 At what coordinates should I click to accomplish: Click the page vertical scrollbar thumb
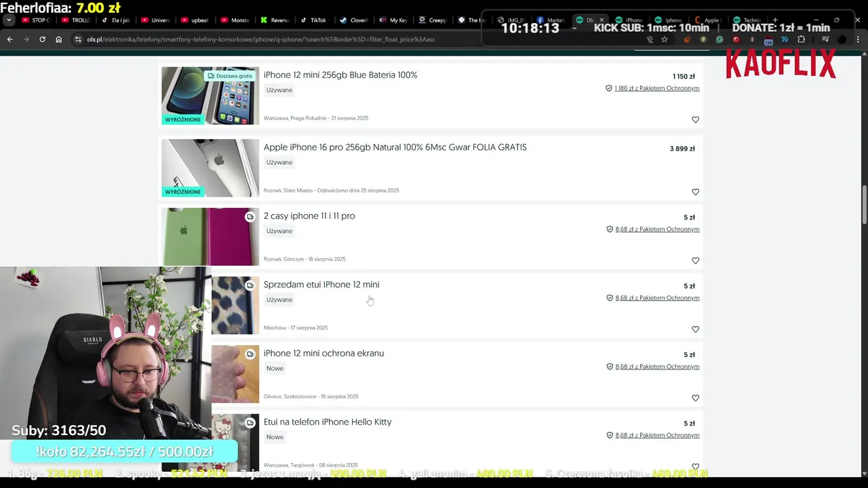coord(864,204)
